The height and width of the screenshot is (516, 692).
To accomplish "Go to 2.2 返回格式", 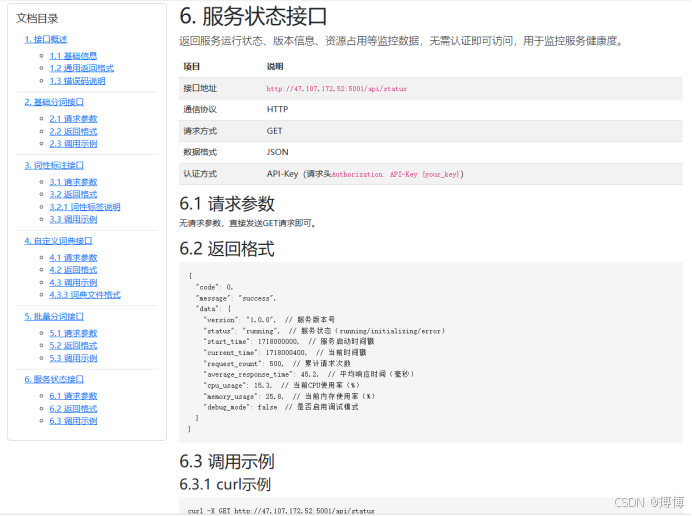I will [x=73, y=132].
